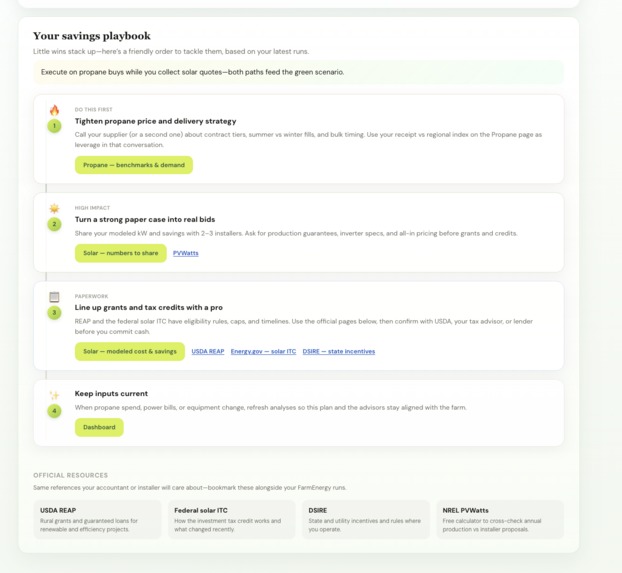
Task: Follow the PVWatts link
Action: coord(186,253)
